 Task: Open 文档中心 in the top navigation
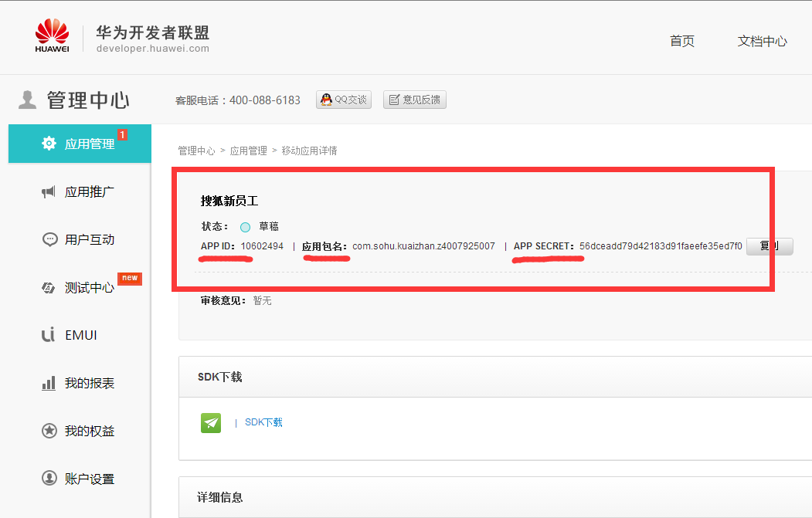coord(762,42)
